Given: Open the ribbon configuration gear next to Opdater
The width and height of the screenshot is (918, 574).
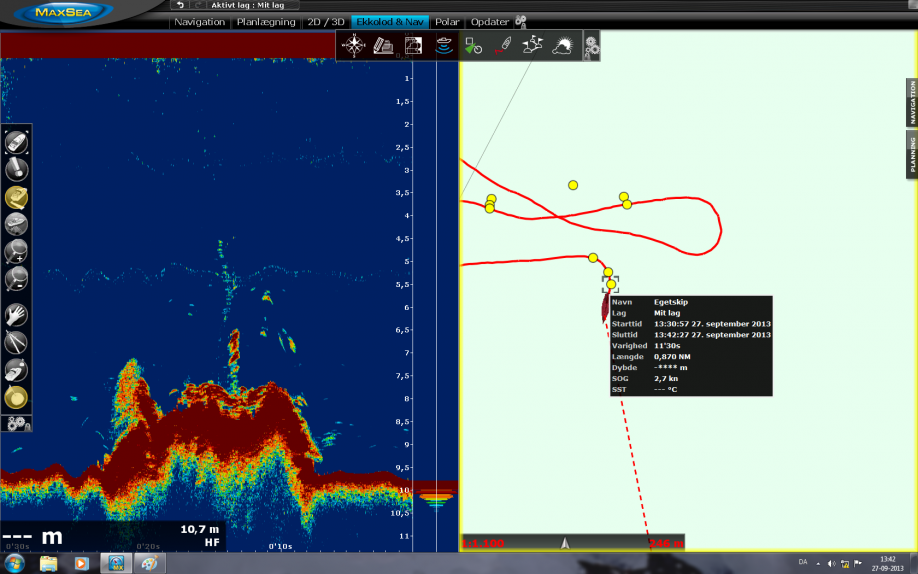Looking at the screenshot, I should (x=521, y=22).
